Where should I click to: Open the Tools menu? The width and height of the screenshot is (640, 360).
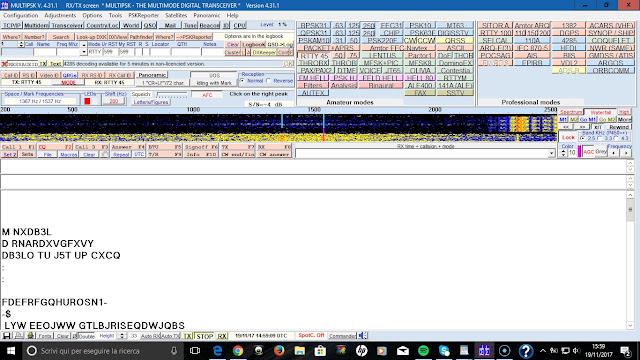(x=115, y=16)
